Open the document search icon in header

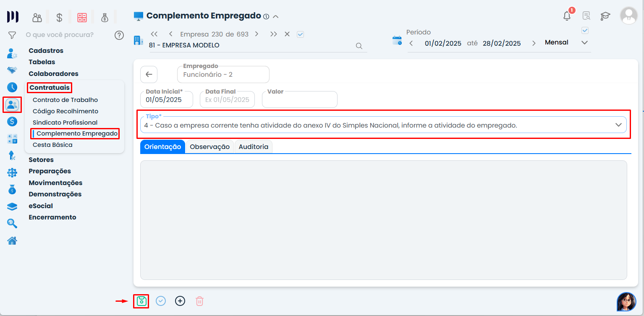coord(586,16)
